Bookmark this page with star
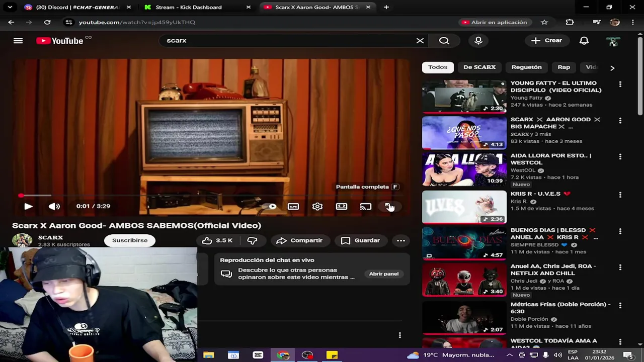644x362 pixels. tap(544, 22)
